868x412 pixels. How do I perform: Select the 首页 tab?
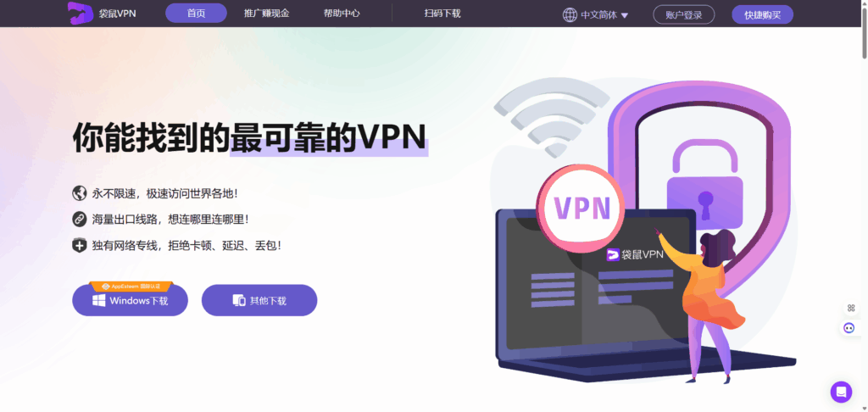(196, 14)
